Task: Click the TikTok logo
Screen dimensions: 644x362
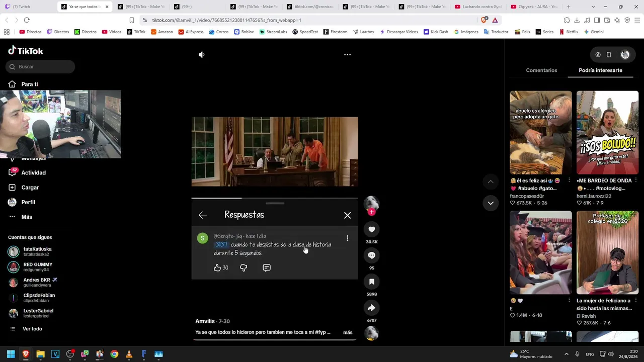Action: [x=26, y=51]
